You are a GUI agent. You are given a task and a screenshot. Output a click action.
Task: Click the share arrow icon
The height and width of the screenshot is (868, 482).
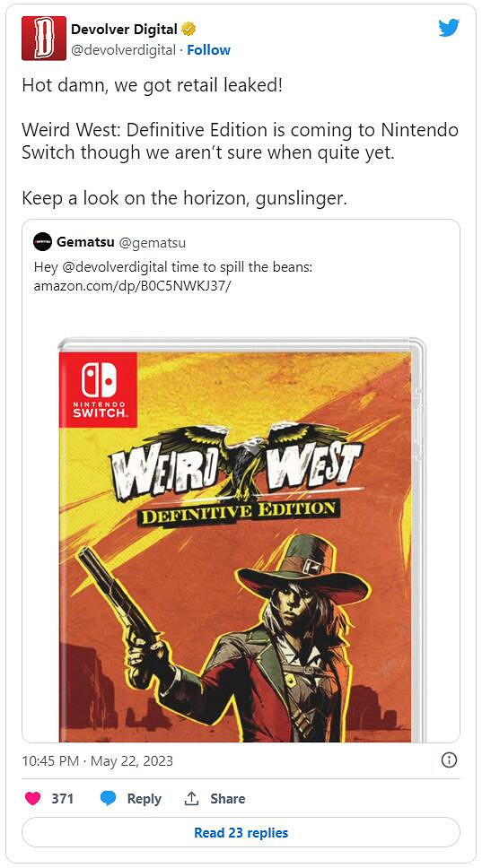pos(191,798)
